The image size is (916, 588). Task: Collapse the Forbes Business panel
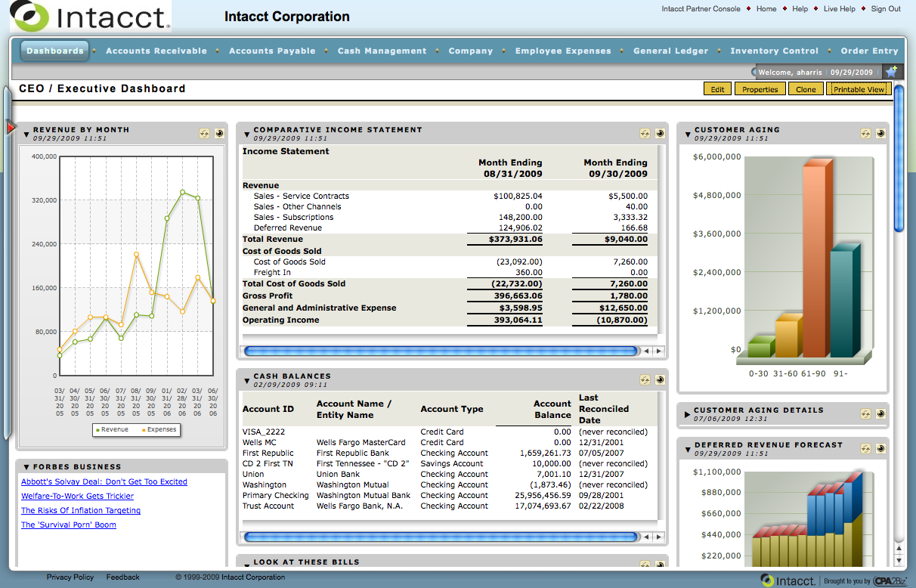point(26,467)
